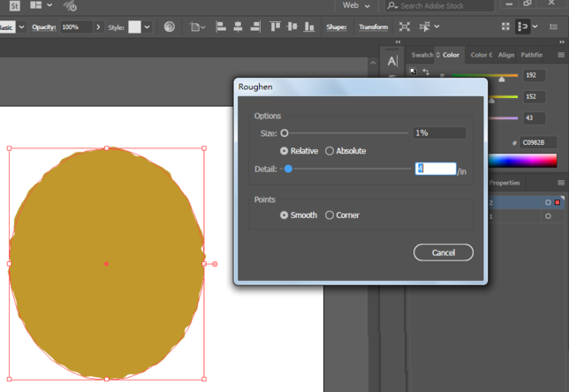Click vertical align top icon

coord(276,27)
